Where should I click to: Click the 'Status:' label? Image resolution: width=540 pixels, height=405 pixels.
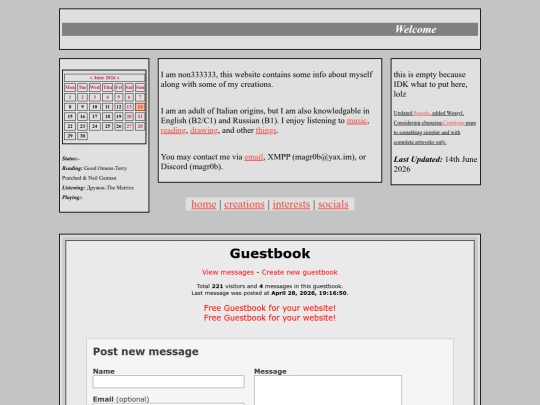click(70, 159)
